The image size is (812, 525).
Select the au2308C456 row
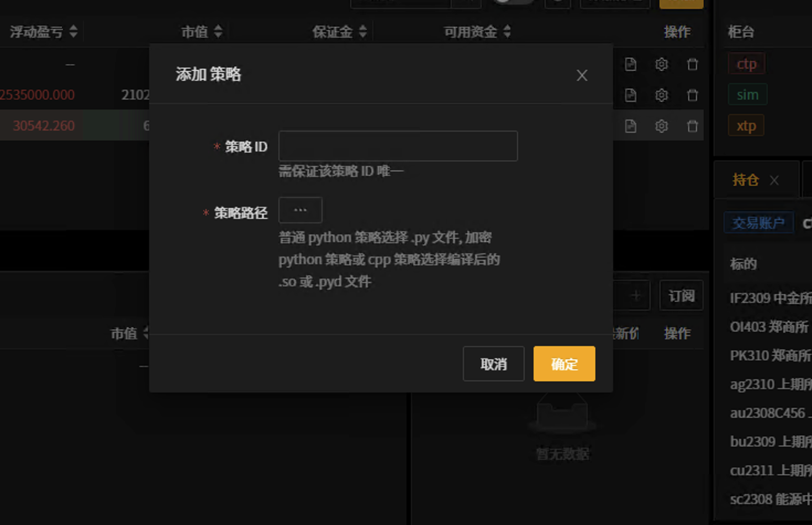pyautogui.click(x=771, y=413)
